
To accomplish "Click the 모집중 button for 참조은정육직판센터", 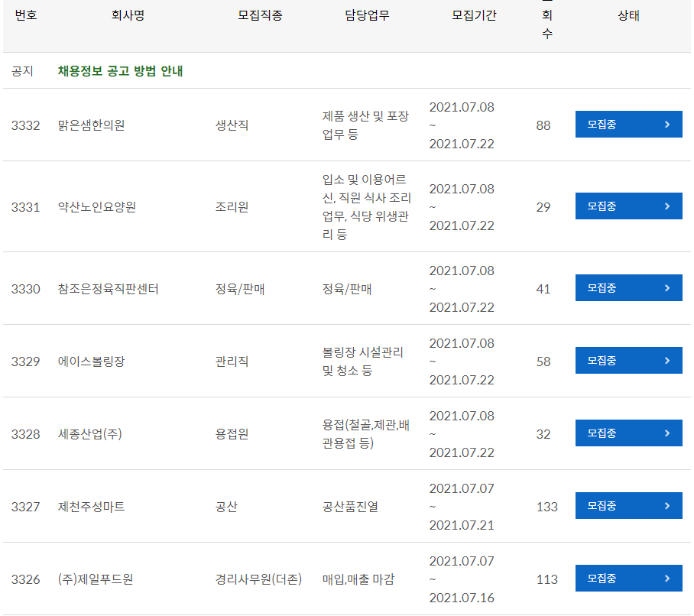I will click(628, 287).
